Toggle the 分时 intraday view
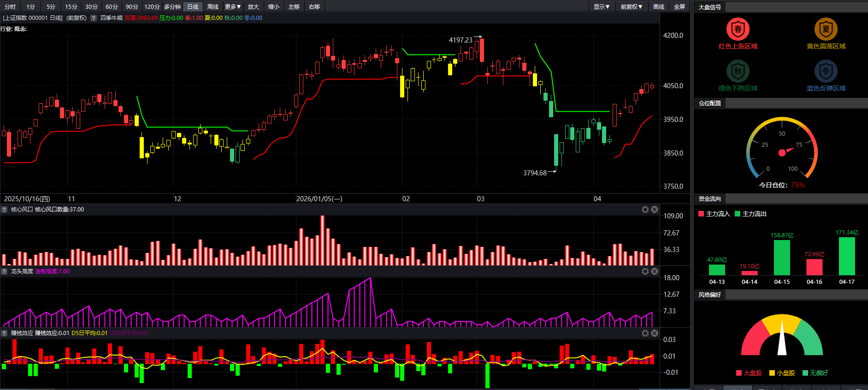 (x=10, y=6)
